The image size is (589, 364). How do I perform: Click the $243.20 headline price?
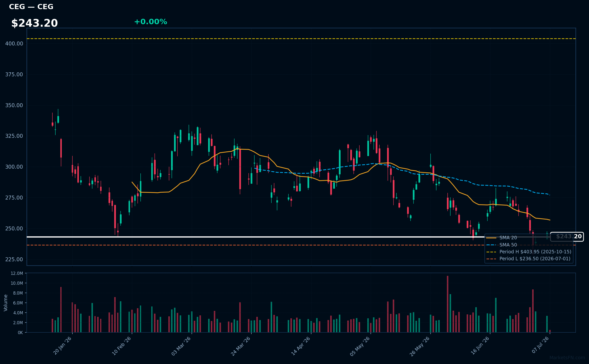click(x=34, y=23)
